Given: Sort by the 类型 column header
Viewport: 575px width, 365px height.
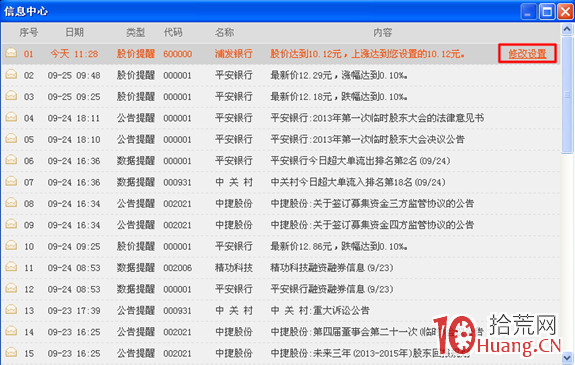Looking at the screenshot, I should (x=135, y=32).
